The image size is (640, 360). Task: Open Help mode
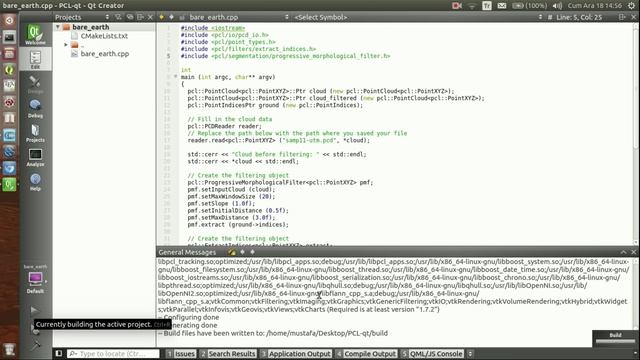click(35, 182)
